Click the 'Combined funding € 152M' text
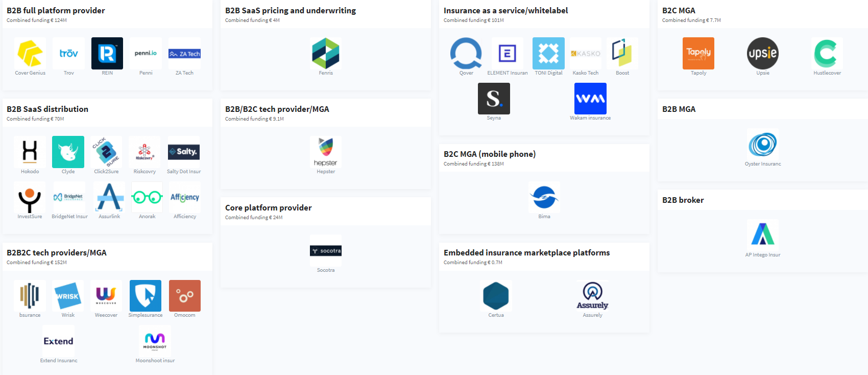 click(x=37, y=263)
